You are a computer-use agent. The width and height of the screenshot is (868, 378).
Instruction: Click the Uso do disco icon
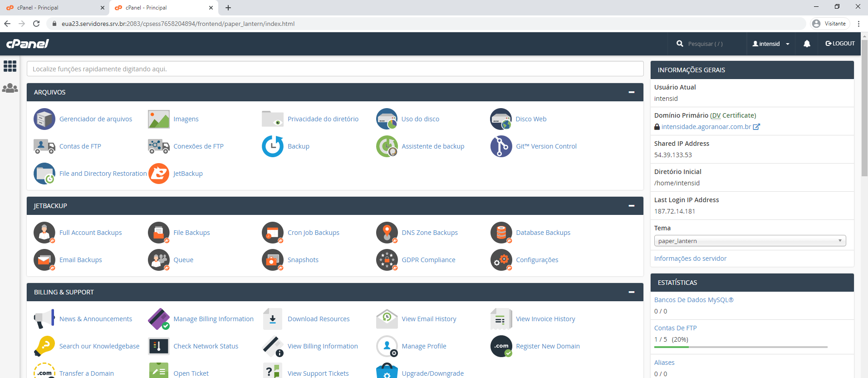387,119
